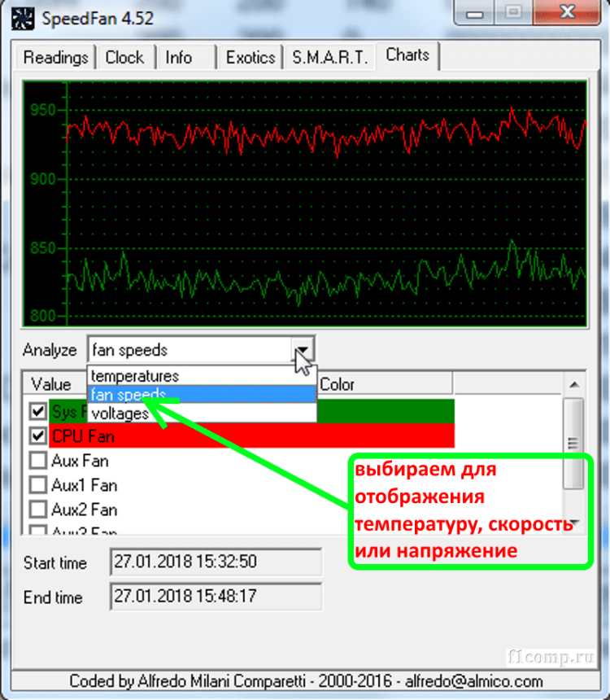Click the End time field
The width and height of the screenshot is (610, 700).
click(216, 597)
